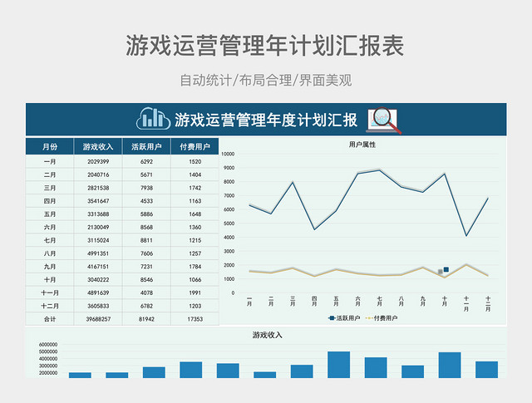
Task: Click revenue cell 2040716
Action: pyautogui.click(x=98, y=174)
